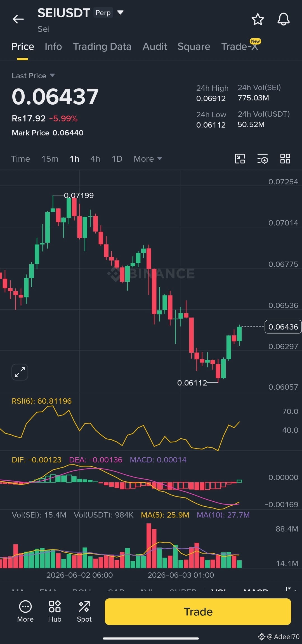Select the 1D chart interval
The width and height of the screenshot is (302, 644).
[117, 159]
